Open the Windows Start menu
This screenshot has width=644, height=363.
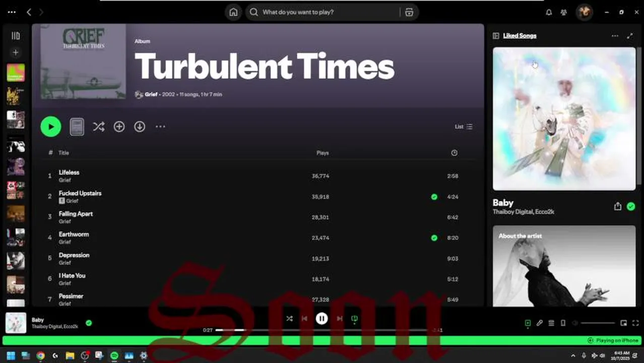[11, 356]
